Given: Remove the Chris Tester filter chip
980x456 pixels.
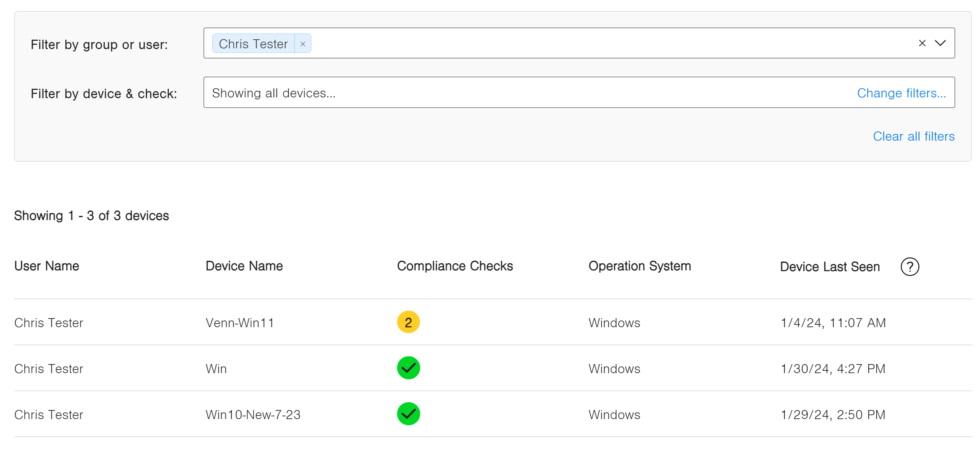Looking at the screenshot, I should [x=302, y=44].
